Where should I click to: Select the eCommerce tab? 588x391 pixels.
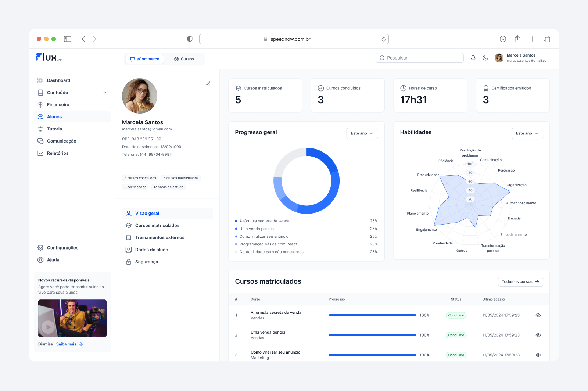point(144,58)
